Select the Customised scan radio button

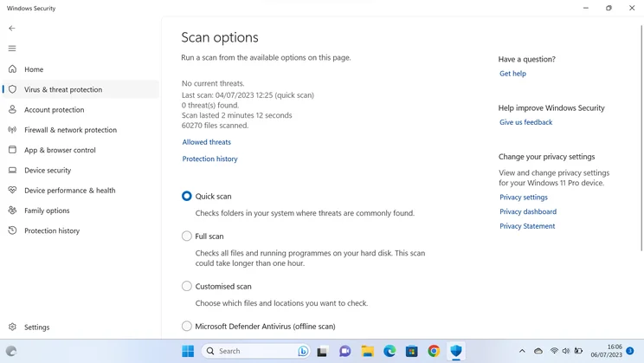186,286
